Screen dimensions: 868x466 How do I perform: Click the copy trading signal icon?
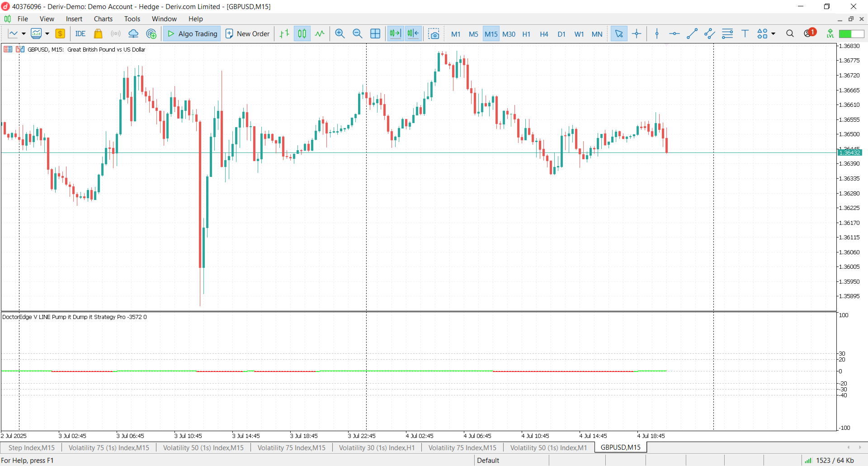pos(151,33)
